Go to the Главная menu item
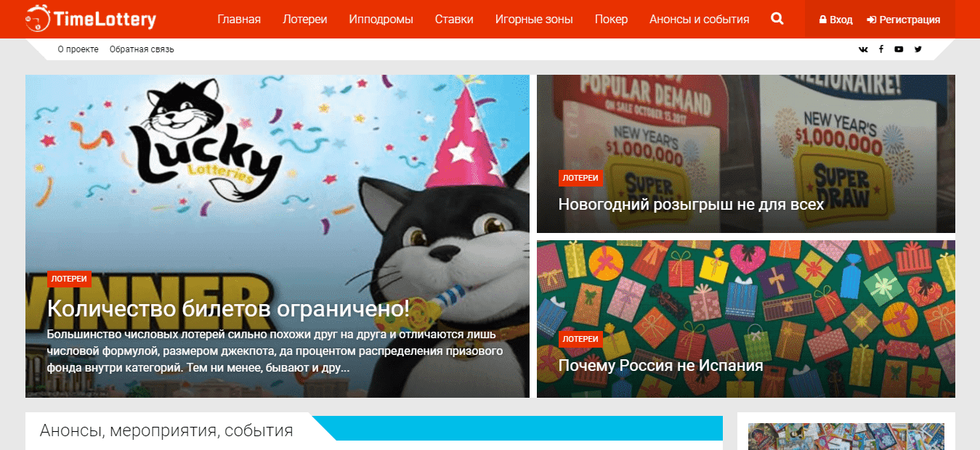This screenshot has width=980, height=450. [239, 19]
